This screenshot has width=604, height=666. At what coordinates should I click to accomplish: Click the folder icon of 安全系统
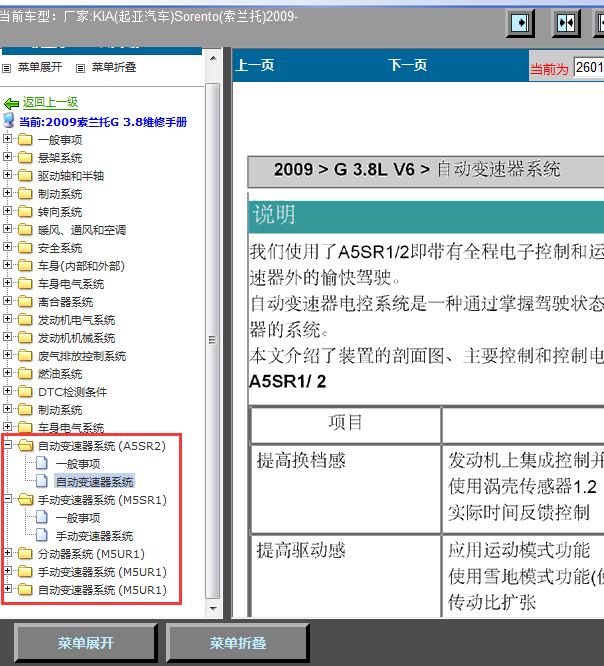[x=25, y=247]
